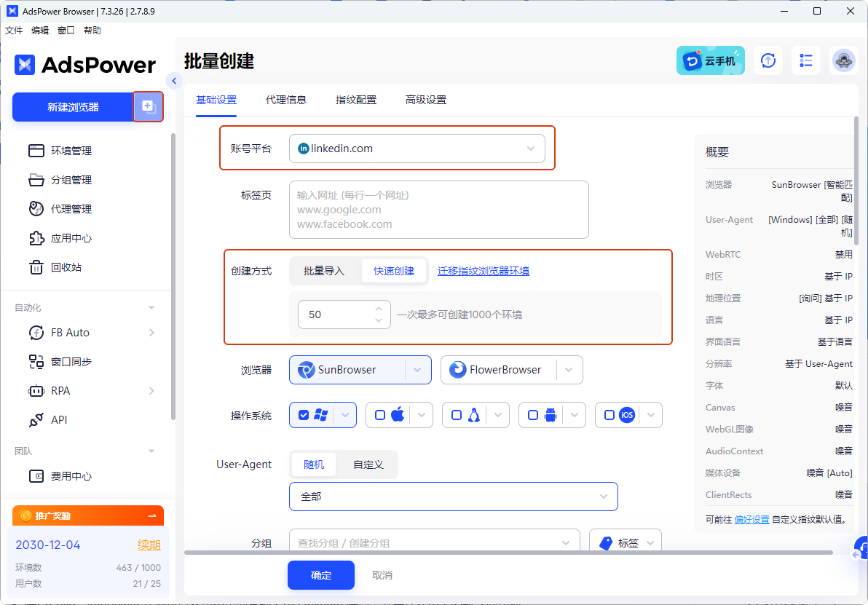Switch to the 指纹配置 tab
The image size is (868, 605).
point(356,100)
